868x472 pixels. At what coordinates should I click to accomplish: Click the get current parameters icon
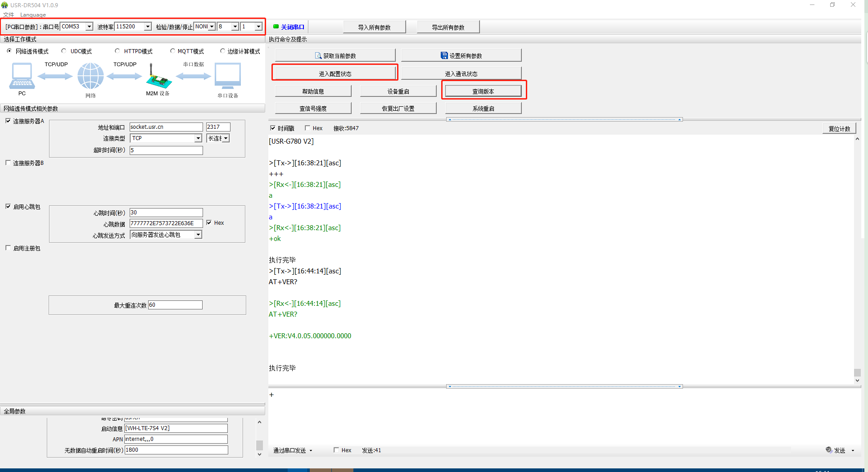click(x=318, y=56)
